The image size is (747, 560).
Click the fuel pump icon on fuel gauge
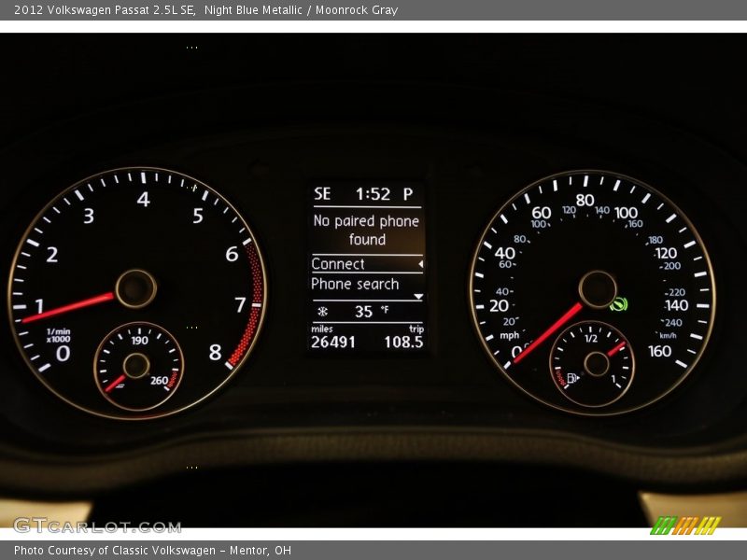[x=572, y=378]
